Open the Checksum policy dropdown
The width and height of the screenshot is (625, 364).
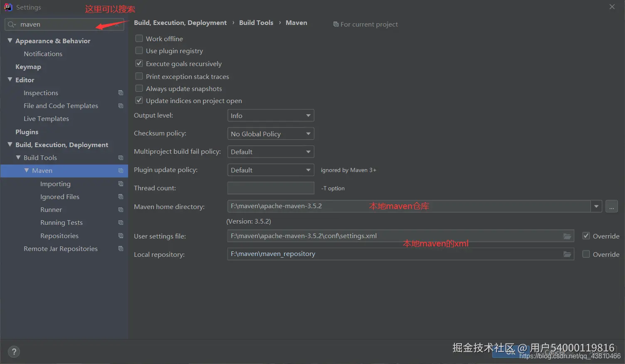click(271, 134)
